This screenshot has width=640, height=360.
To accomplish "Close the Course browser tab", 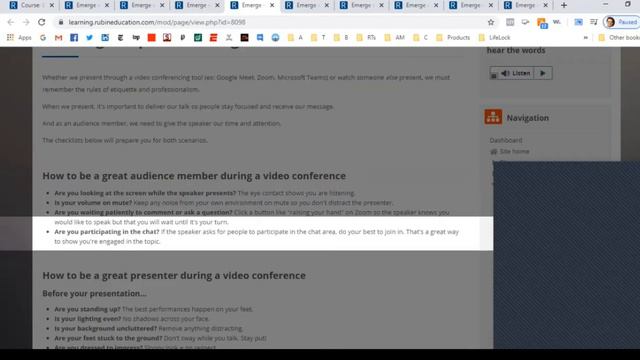I will pos(52,5).
